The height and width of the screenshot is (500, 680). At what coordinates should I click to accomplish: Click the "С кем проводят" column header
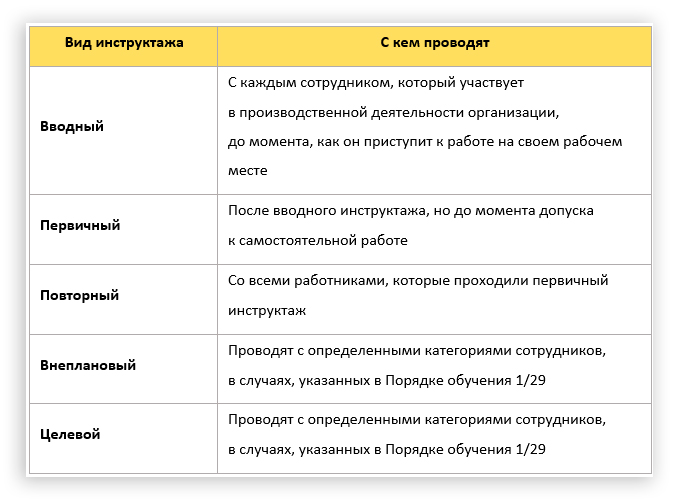[434, 44]
